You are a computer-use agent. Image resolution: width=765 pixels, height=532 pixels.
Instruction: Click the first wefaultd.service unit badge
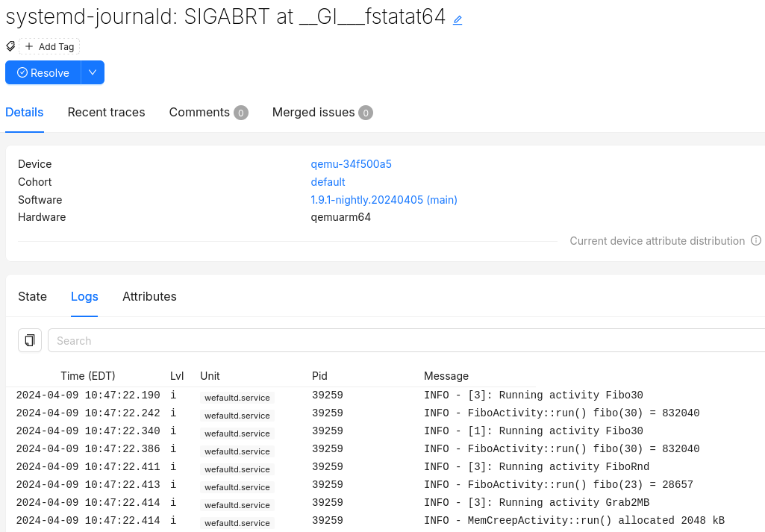coord(237,398)
